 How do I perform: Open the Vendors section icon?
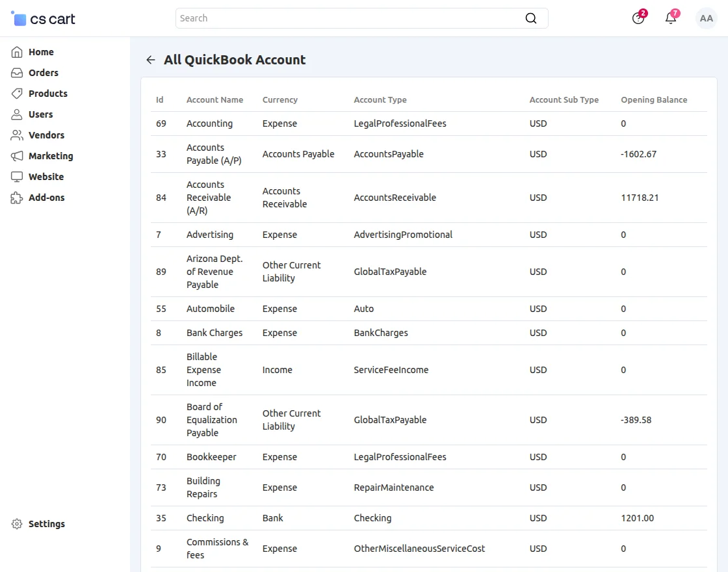click(16, 135)
